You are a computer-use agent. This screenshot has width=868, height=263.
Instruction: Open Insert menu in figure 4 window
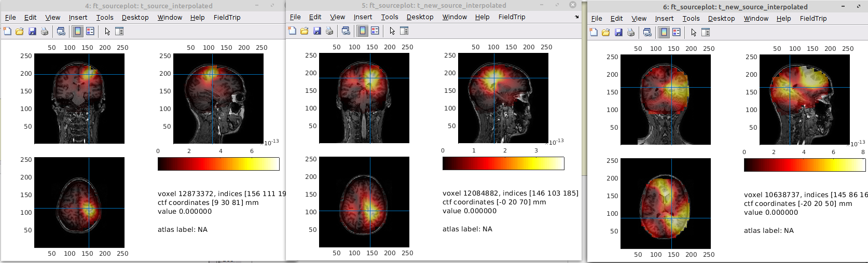(x=78, y=17)
